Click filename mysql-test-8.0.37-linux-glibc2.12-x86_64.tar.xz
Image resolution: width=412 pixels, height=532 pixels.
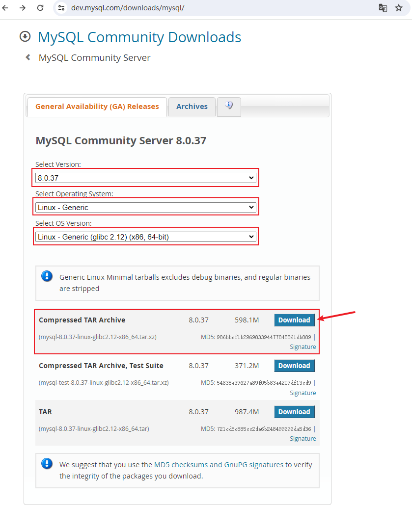pos(104,383)
